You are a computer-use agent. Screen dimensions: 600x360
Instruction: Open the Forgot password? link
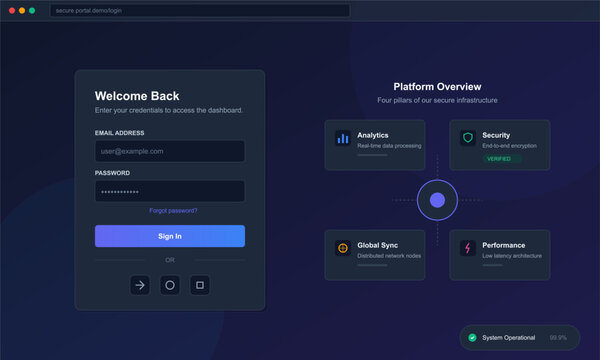[x=173, y=210]
